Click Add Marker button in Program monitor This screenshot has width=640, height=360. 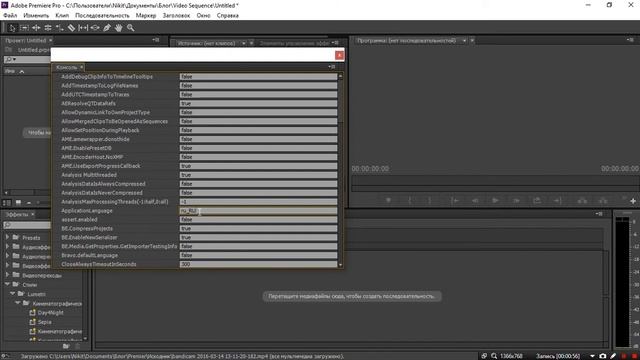pos(389,200)
